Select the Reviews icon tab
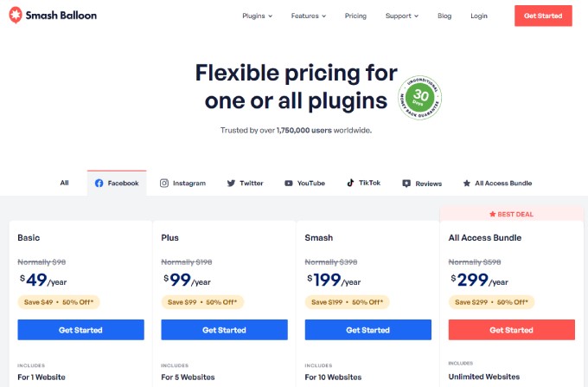This screenshot has width=588, height=387. (406, 184)
